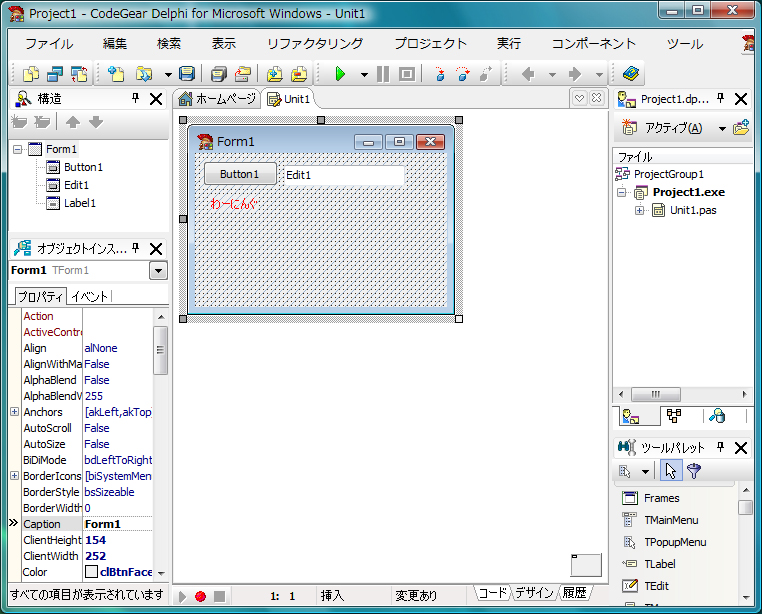This screenshot has height=614, width=762.
Task: Select Label1 in the Structure tree
Action: coord(80,203)
